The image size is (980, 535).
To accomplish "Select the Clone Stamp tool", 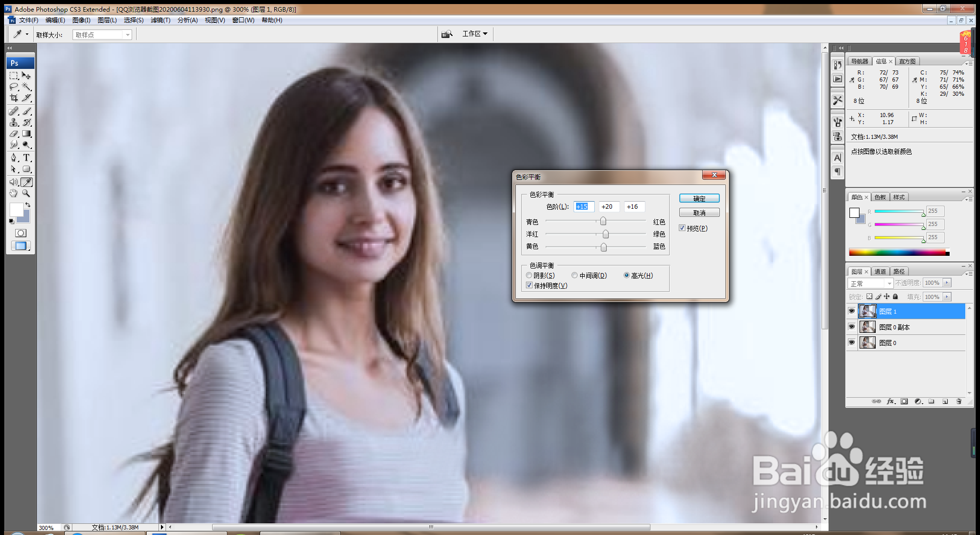I will pyautogui.click(x=14, y=123).
